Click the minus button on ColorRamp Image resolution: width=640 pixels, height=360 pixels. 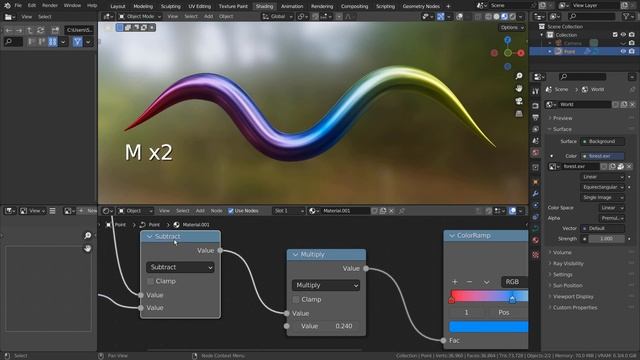click(x=469, y=282)
